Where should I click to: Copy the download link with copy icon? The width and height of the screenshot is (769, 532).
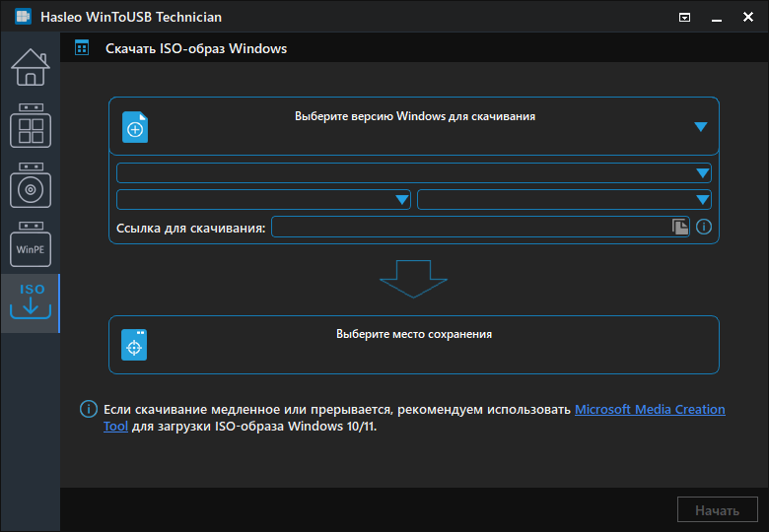coord(679,227)
